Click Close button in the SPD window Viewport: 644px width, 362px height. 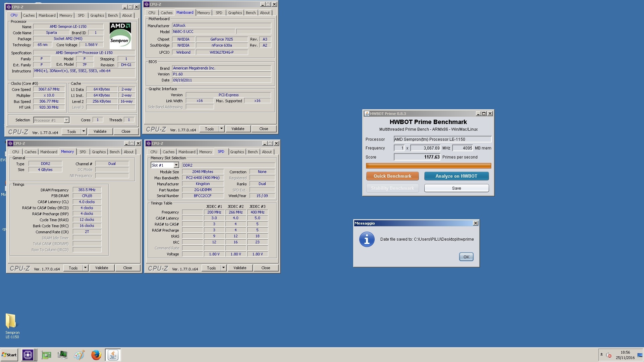point(266,268)
